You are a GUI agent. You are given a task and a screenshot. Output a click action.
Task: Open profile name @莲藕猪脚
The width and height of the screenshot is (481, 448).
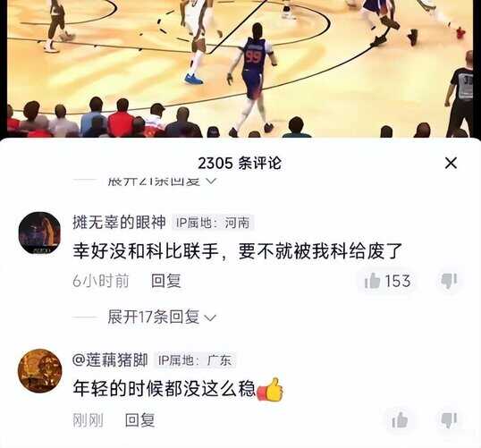click(x=110, y=360)
